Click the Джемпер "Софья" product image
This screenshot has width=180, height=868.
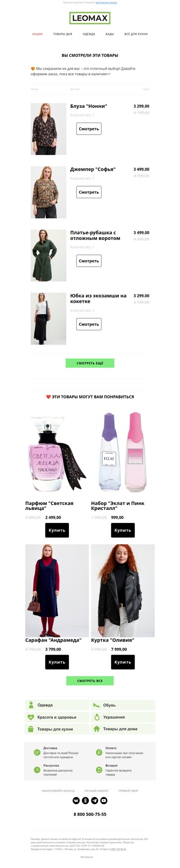pyautogui.click(x=49, y=192)
